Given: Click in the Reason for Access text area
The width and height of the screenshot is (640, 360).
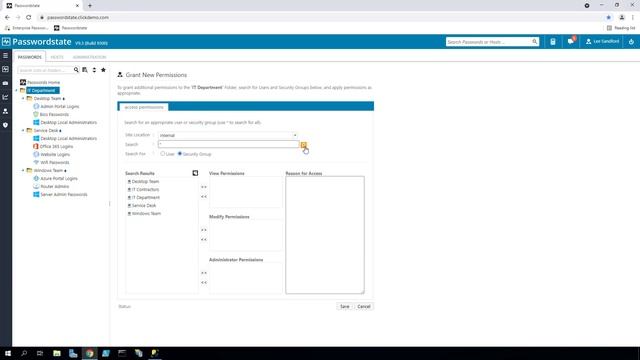Looking at the screenshot, I should (325, 235).
